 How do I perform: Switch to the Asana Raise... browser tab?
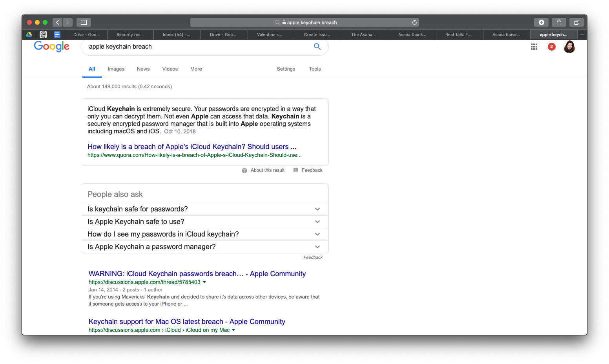tap(506, 35)
